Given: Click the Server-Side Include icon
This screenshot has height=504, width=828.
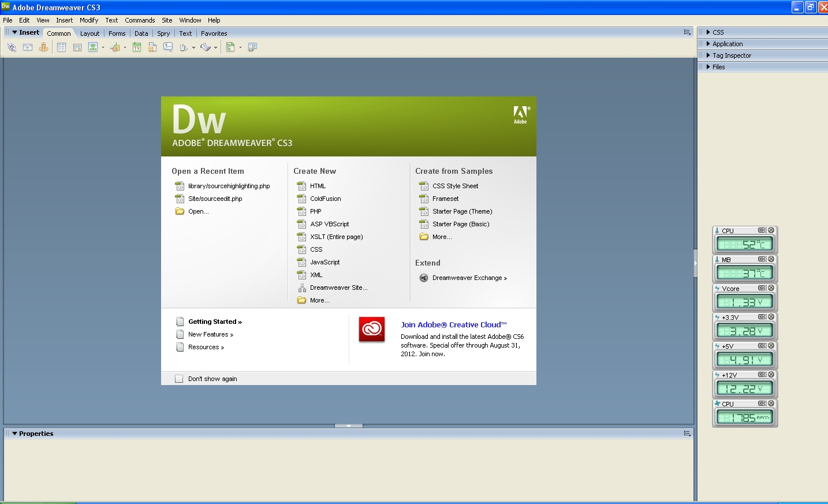Looking at the screenshot, I should 152,47.
